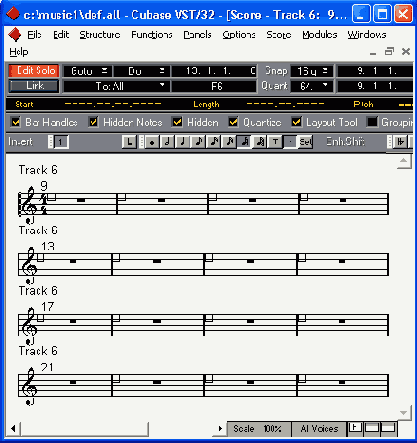Open the Quant value dropdown
The height and width of the screenshot is (443, 417).
click(311, 86)
